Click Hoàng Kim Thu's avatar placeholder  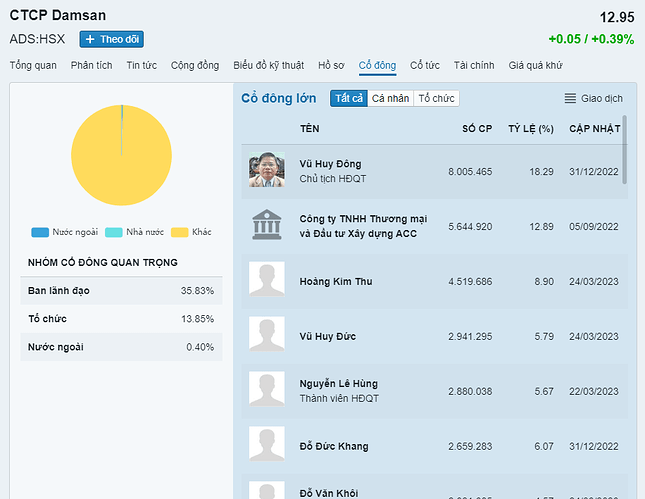[x=266, y=280]
